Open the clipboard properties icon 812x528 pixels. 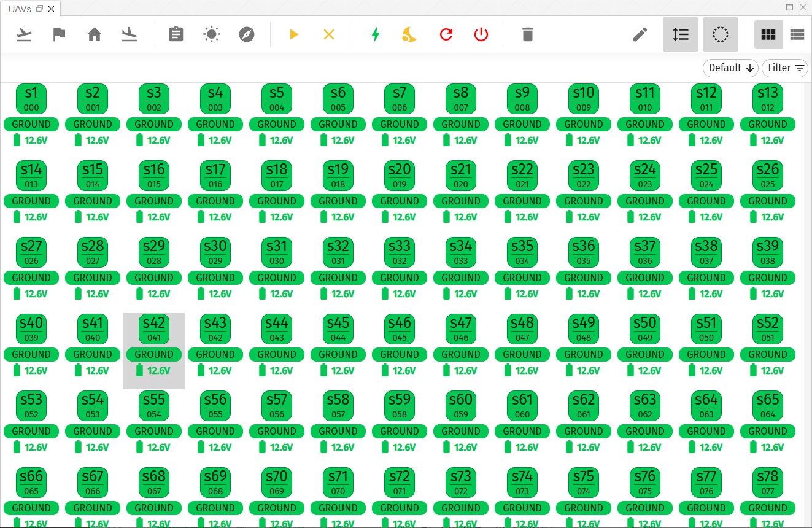(176, 34)
